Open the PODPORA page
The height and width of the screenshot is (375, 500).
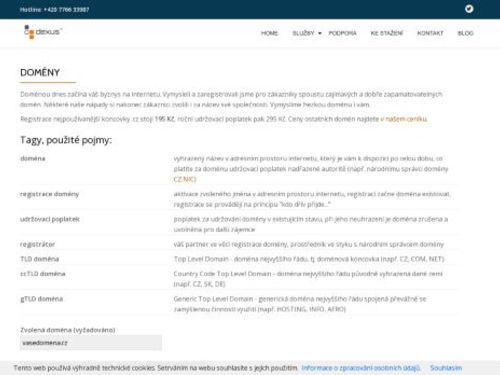[342, 33]
